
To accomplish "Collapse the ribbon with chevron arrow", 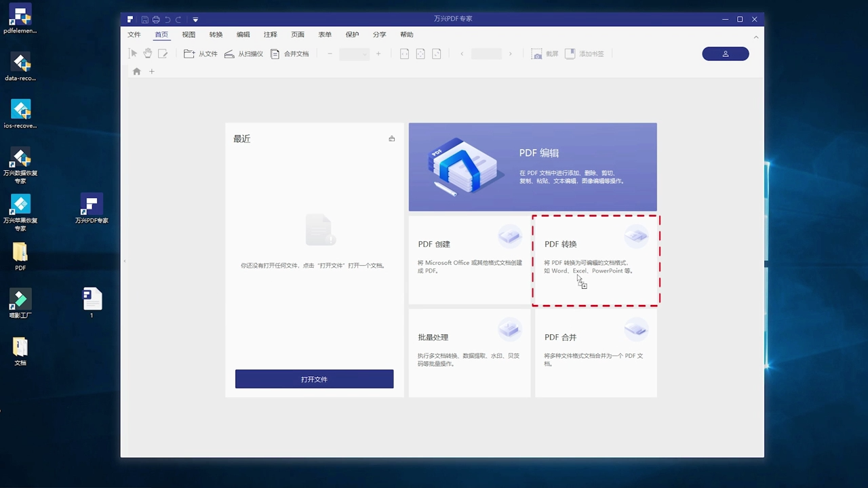I will [x=756, y=37].
